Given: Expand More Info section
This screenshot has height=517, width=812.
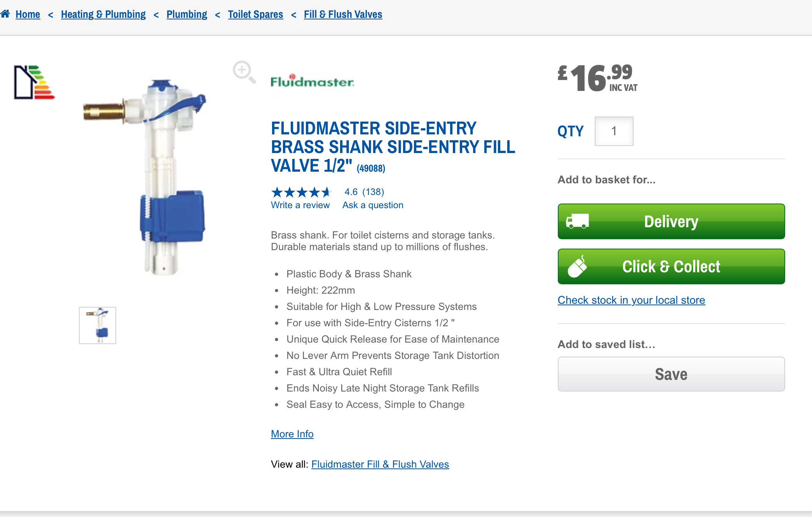Looking at the screenshot, I should (292, 434).
